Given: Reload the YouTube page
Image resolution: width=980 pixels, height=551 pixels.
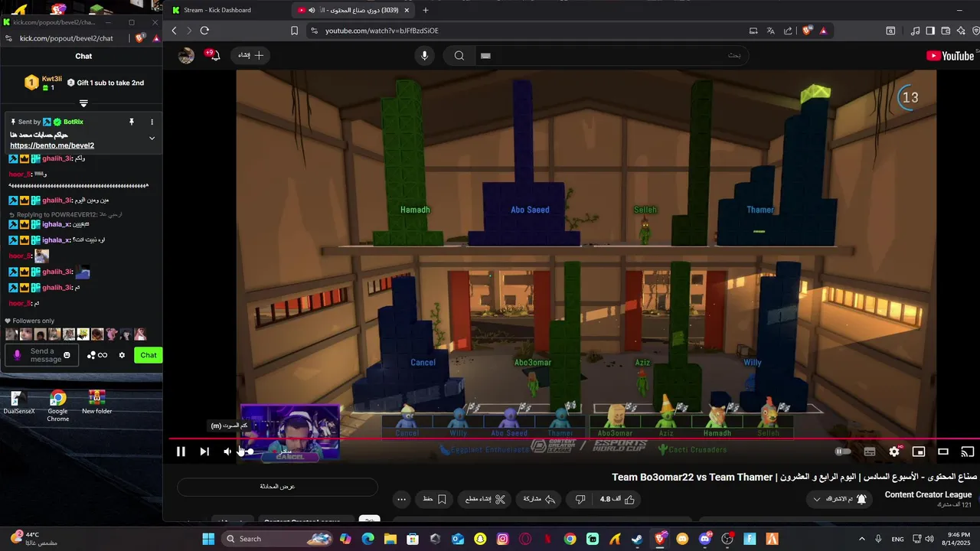Looking at the screenshot, I should 204,31.
